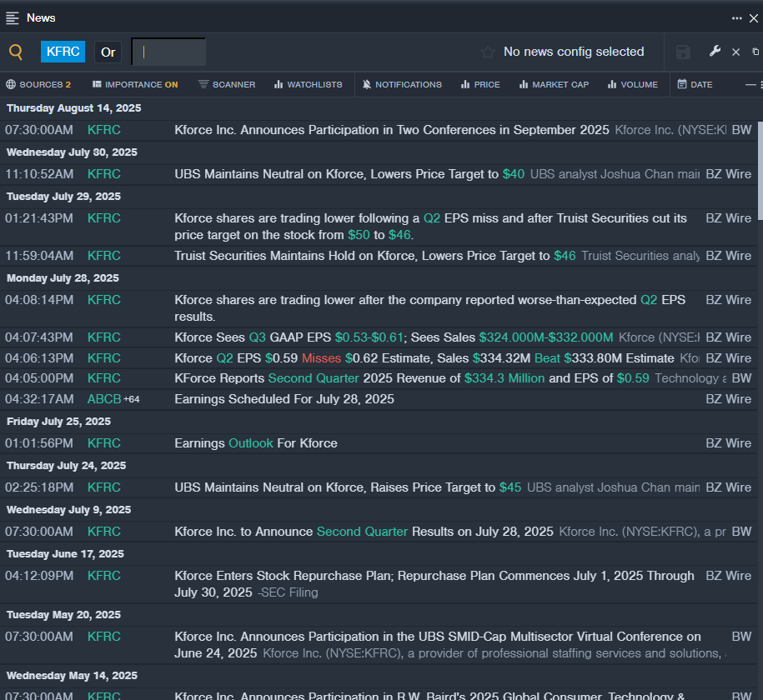This screenshot has height=700, width=763.
Task: Expand the No news config selected dropdown
Action: (x=573, y=52)
